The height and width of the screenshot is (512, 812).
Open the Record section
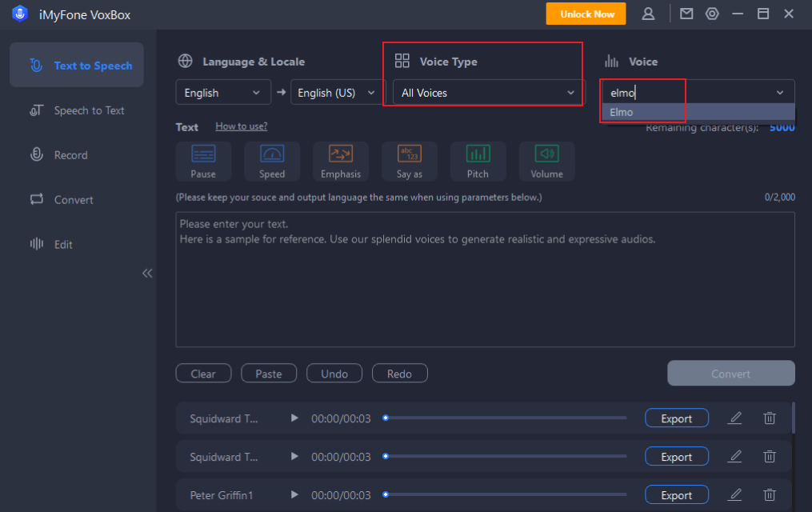[x=77, y=154]
